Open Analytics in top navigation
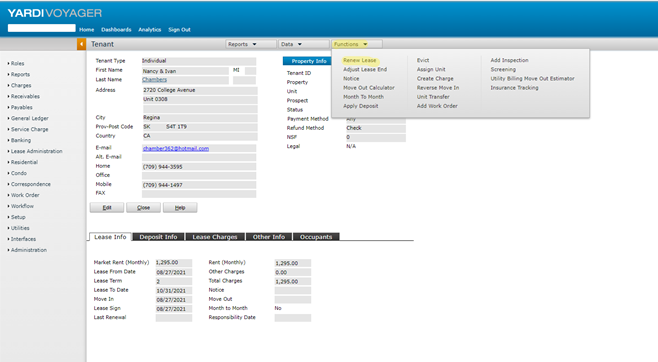The height and width of the screenshot is (362, 658). point(150,30)
